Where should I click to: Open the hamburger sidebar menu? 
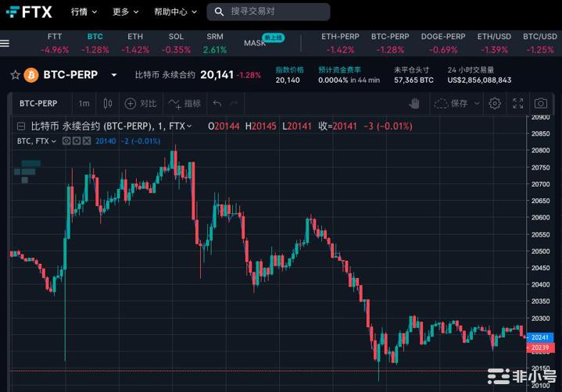click(x=5, y=43)
